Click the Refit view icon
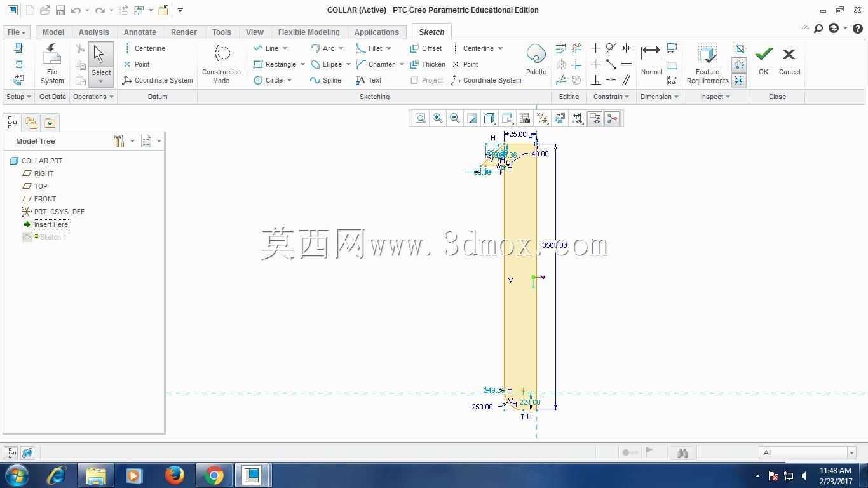 (420, 118)
